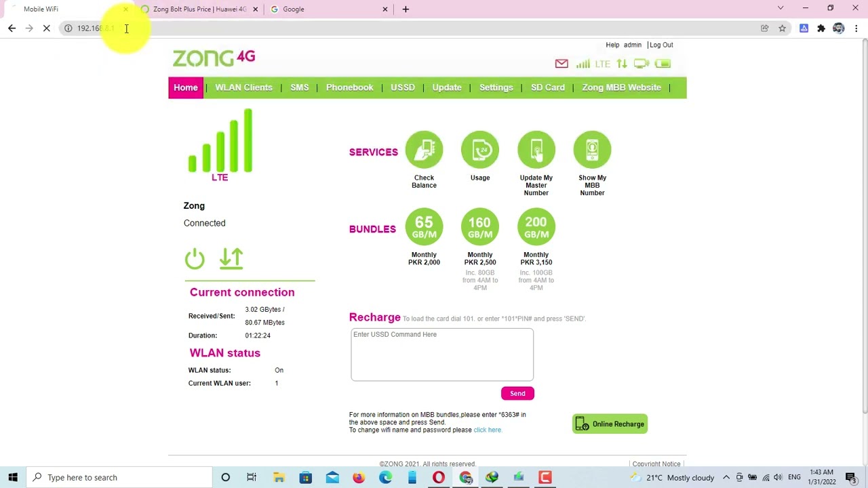This screenshot has width=868, height=488.
Task: Open the Check Balance service icon
Action: tap(424, 150)
